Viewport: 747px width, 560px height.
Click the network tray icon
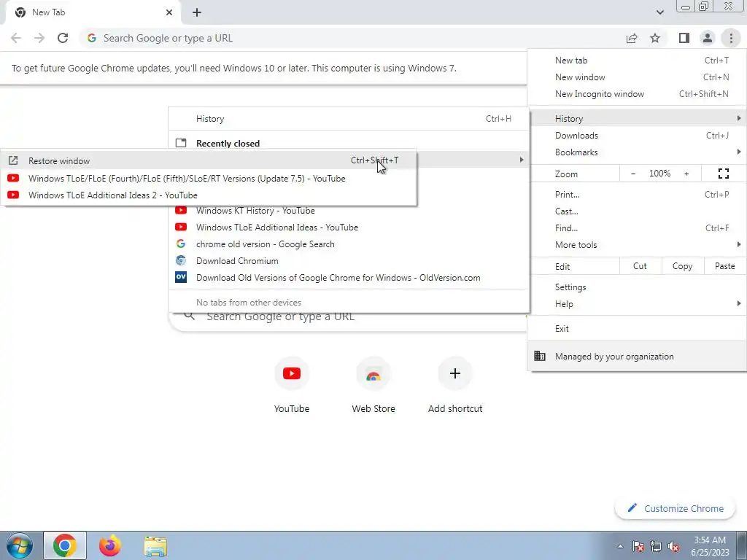[x=656, y=546]
